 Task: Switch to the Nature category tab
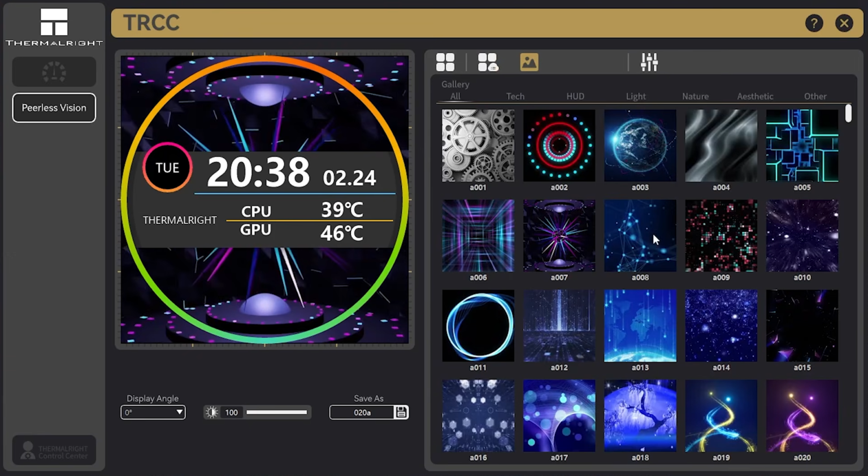point(695,96)
